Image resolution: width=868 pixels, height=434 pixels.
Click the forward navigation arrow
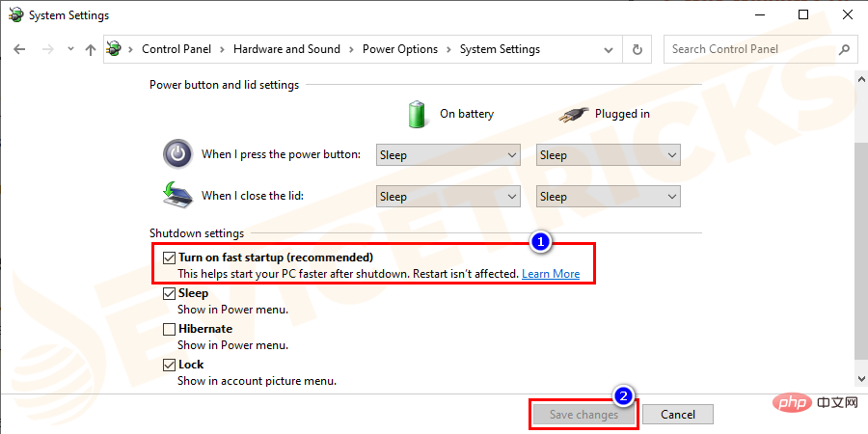click(x=44, y=49)
